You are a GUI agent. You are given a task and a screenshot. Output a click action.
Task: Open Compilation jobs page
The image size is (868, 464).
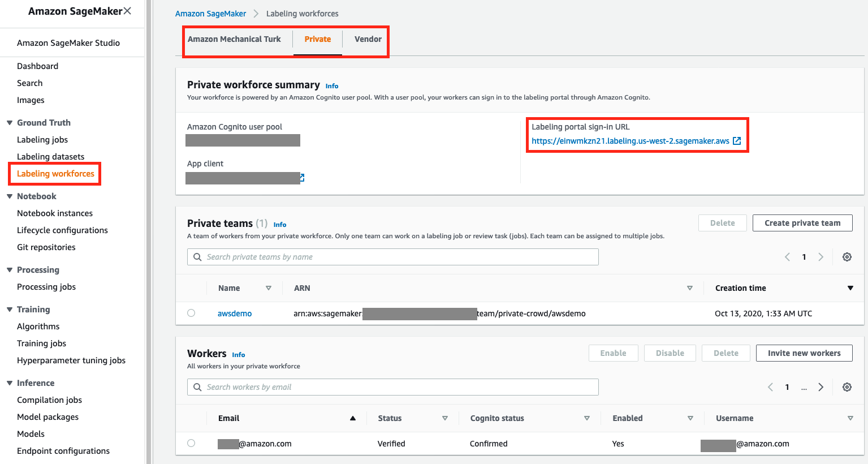click(49, 400)
